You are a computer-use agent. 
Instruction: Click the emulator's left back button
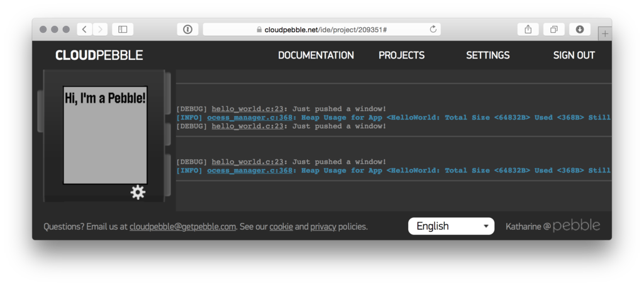(x=40, y=111)
